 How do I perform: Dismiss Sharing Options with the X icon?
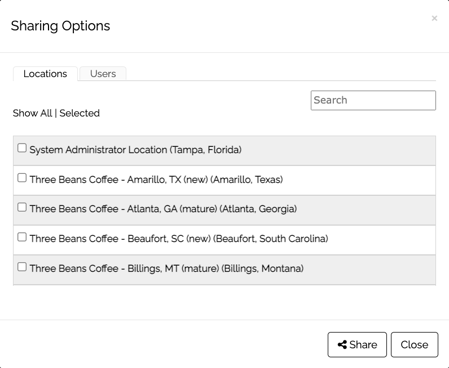434,18
